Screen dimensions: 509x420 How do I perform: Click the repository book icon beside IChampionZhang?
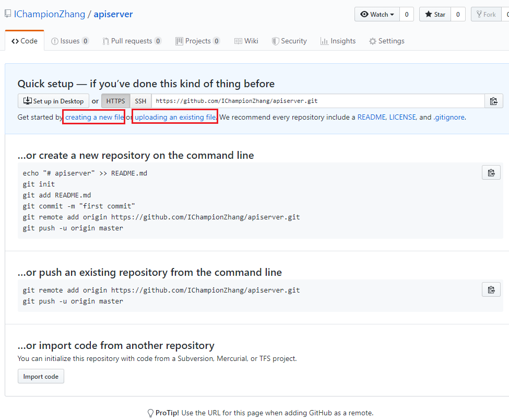pyautogui.click(x=8, y=14)
